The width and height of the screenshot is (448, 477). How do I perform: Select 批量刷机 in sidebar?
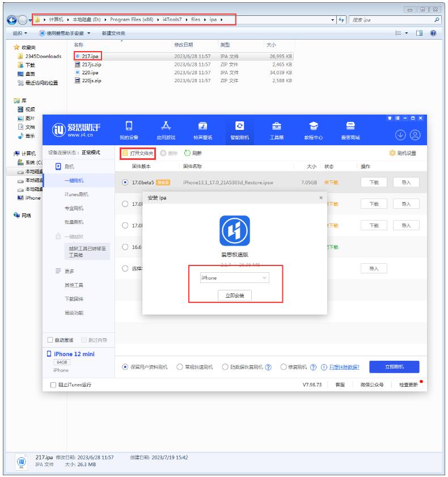(x=74, y=222)
